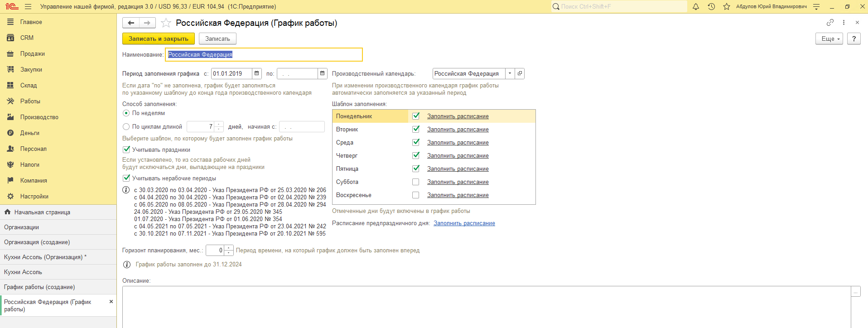Go back with the left arrow
Viewport: 868px width, 328px height.
point(131,23)
